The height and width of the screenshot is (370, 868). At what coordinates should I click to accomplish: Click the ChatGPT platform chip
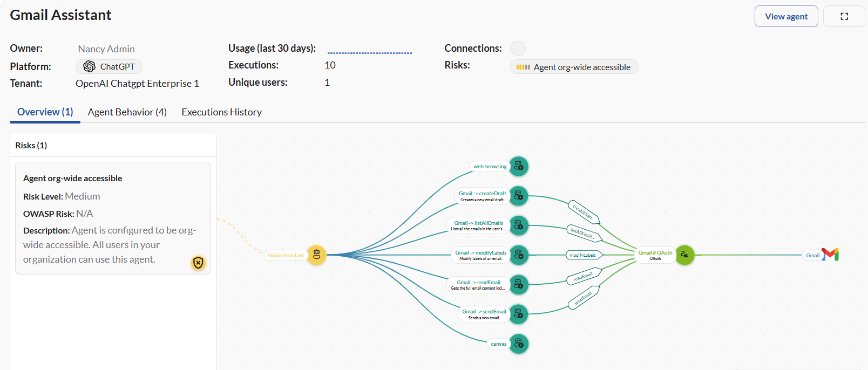point(109,66)
